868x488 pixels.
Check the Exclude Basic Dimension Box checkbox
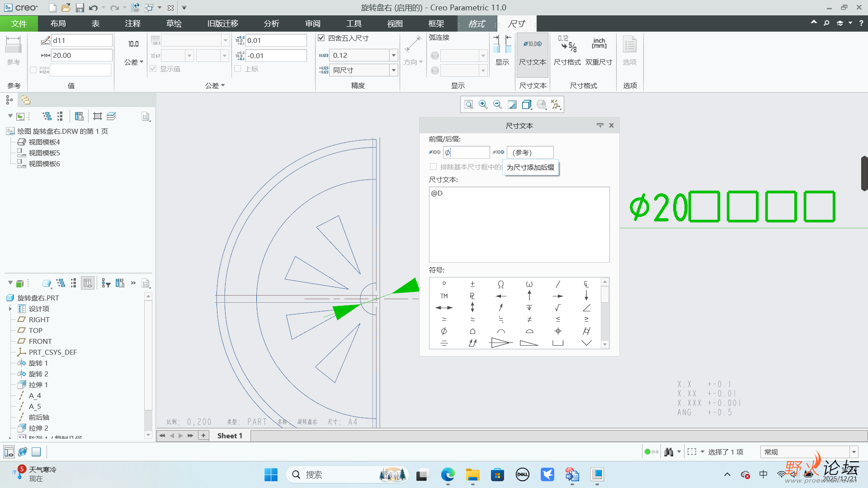(x=433, y=167)
